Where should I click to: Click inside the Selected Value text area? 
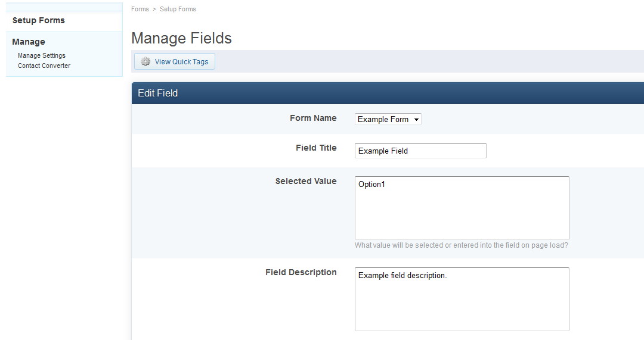click(462, 208)
